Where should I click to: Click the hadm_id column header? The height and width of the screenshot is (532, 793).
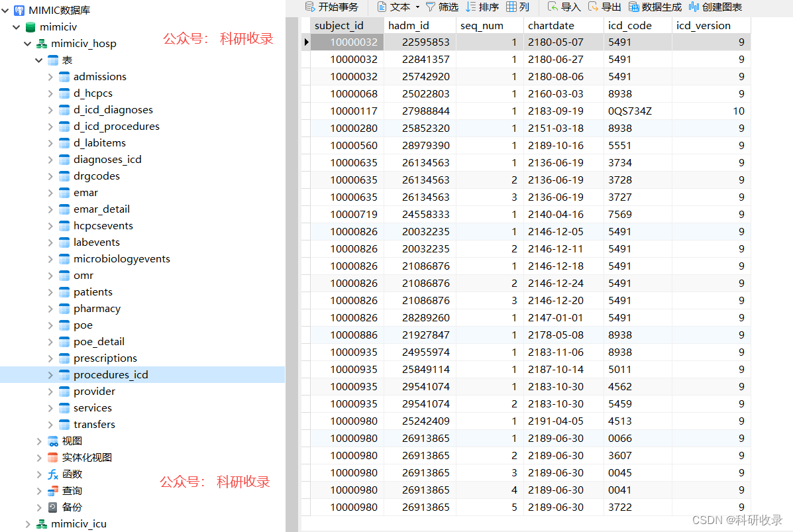tap(420, 25)
